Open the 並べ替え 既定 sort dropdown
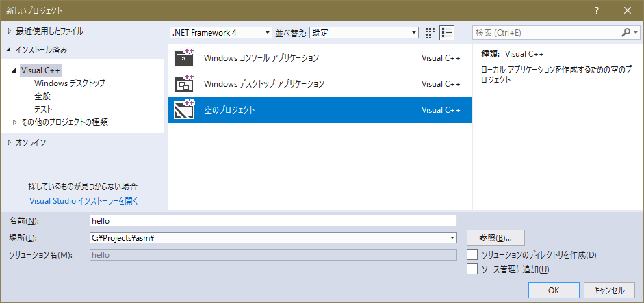 coord(363,33)
